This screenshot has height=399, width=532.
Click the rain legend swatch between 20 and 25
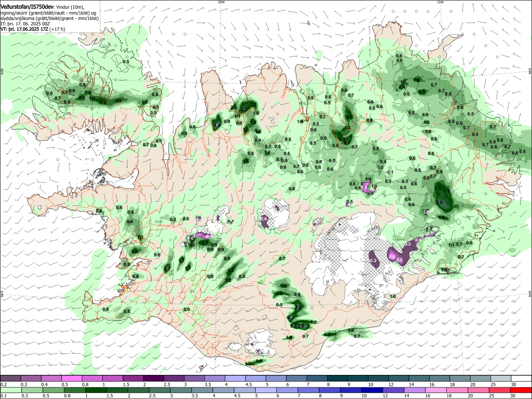[x=478, y=390]
